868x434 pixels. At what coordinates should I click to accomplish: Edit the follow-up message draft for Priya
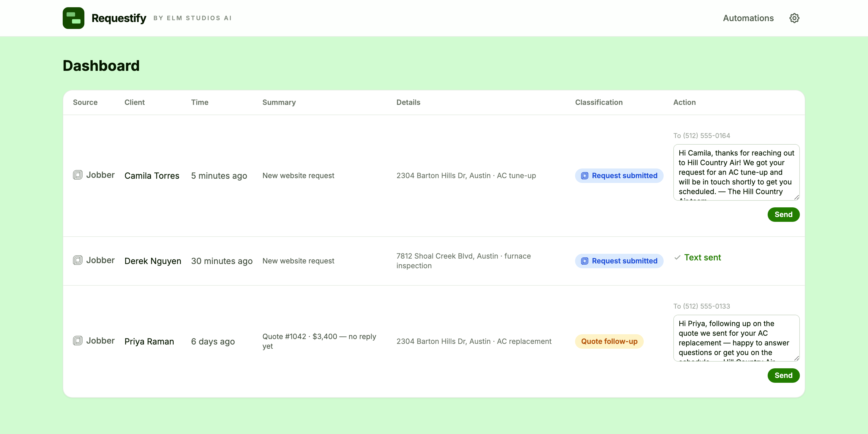click(x=736, y=338)
